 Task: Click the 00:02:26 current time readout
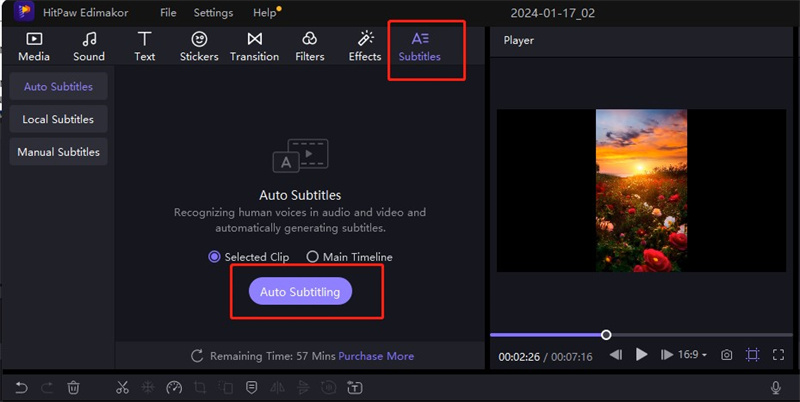pos(519,357)
